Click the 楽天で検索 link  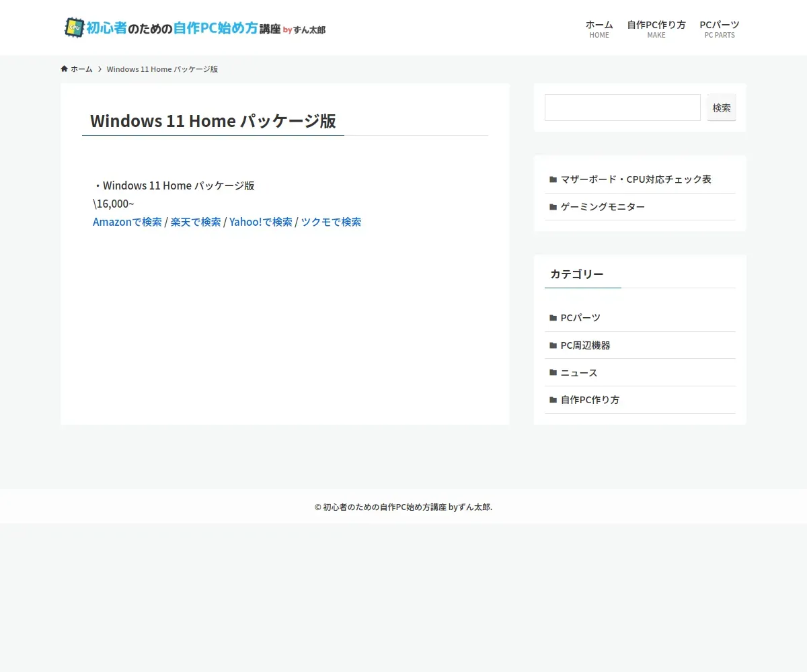[196, 222]
